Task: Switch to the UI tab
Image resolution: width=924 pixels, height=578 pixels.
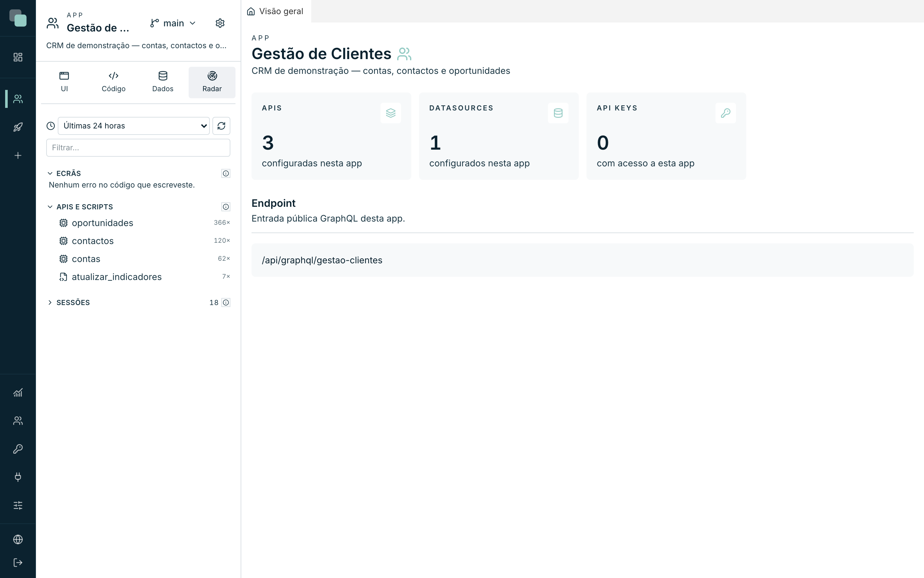Action: tap(64, 82)
